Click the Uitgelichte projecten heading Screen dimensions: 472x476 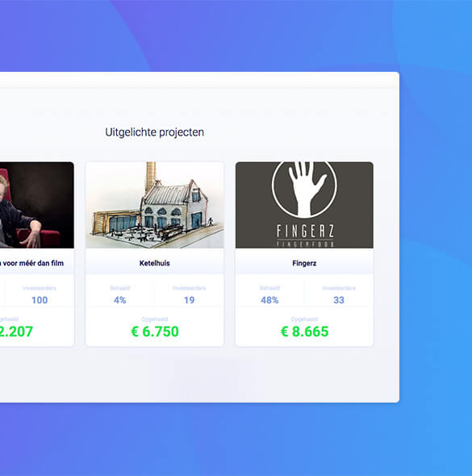(154, 132)
